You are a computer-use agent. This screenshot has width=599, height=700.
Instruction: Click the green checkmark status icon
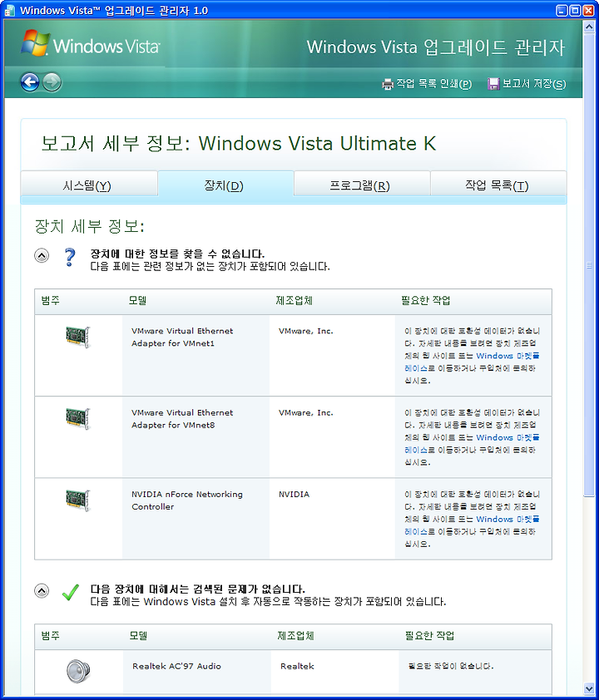(x=71, y=593)
